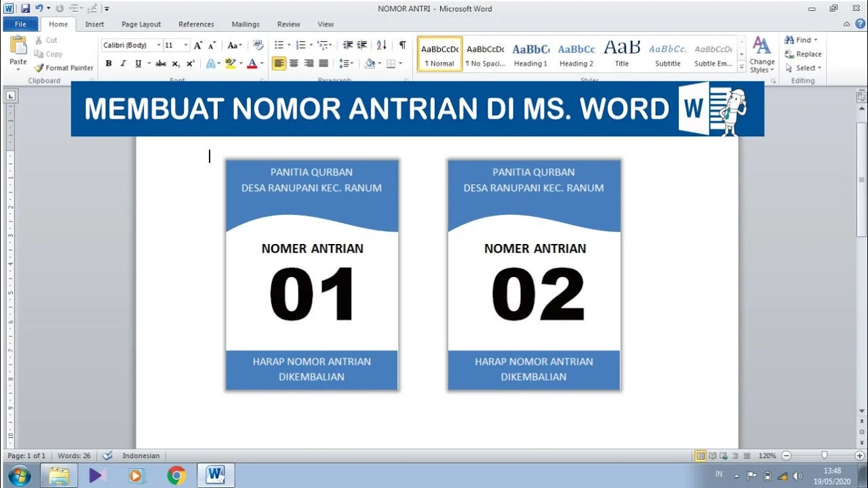Expand the Find dropdown arrow
This screenshot has width=868, height=488.
815,40
